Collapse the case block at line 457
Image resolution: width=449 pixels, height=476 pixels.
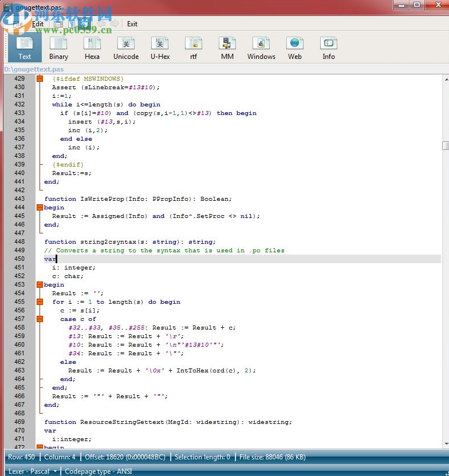click(40, 319)
